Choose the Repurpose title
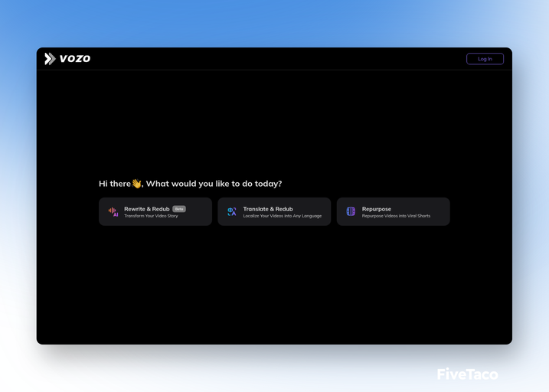The height and width of the screenshot is (392, 549). pos(376,208)
